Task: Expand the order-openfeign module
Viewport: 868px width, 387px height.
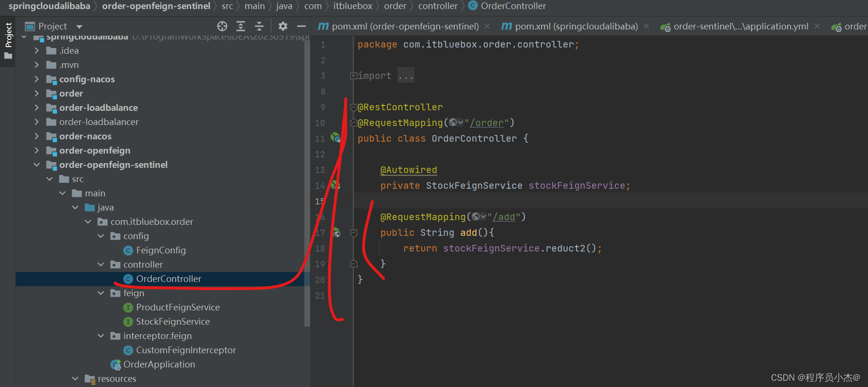Action: pyautogui.click(x=37, y=150)
